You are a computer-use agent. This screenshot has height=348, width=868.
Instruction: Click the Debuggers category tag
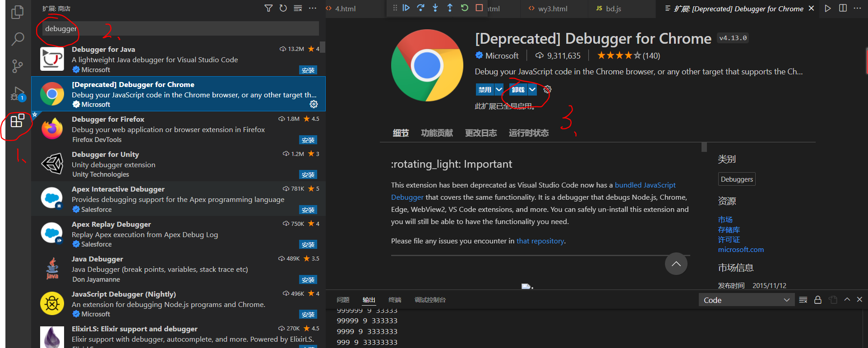click(x=737, y=179)
